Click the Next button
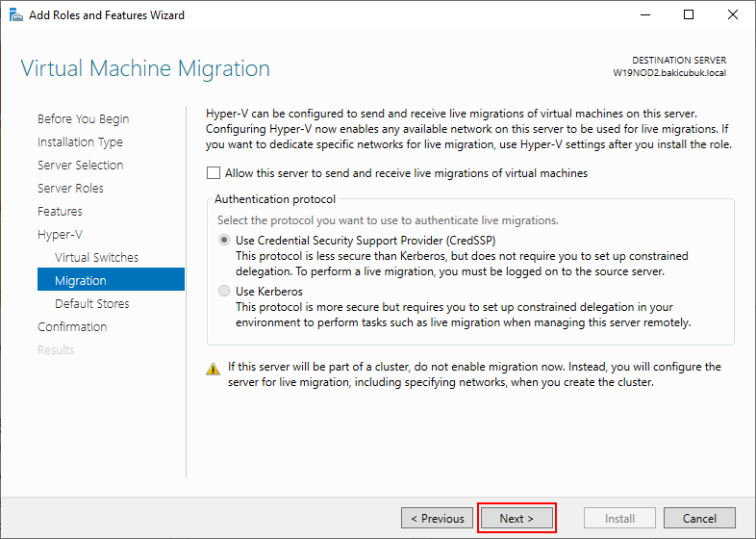The height and width of the screenshot is (539, 756). coord(517,518)
